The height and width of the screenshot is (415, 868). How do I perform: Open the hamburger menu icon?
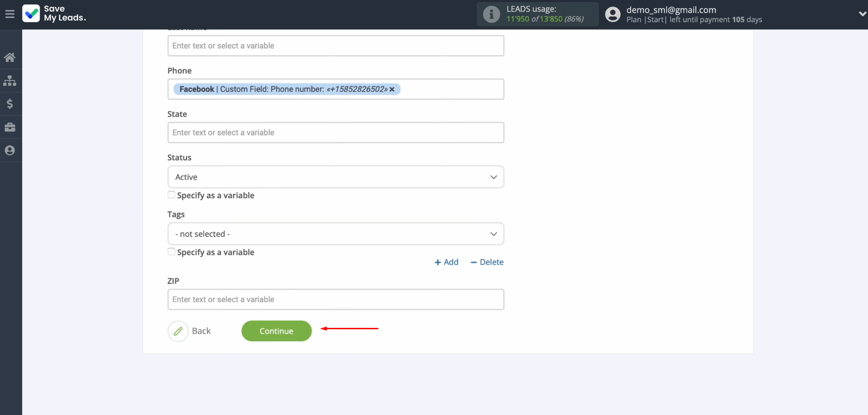pos(10,14)
